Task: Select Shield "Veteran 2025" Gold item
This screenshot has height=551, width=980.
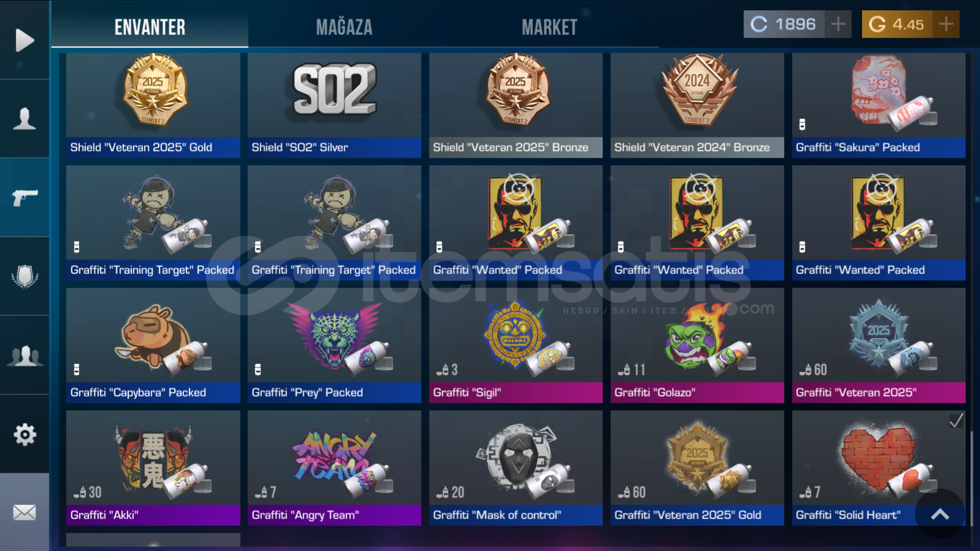Action: (x=153, y=105)
